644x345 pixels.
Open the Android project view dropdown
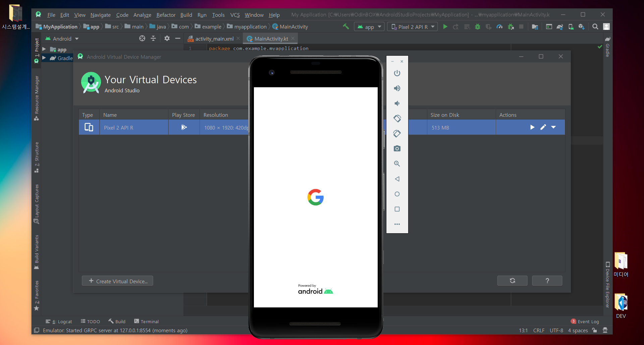(x=62, y=39)
